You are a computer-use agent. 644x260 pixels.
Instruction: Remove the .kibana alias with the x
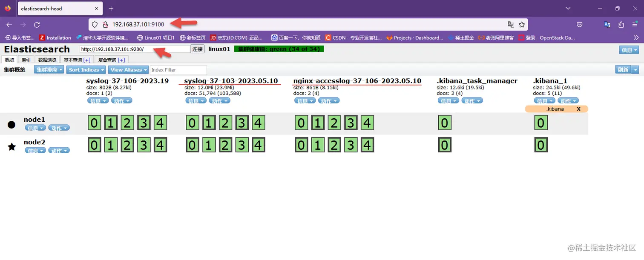tap(578, 109)
